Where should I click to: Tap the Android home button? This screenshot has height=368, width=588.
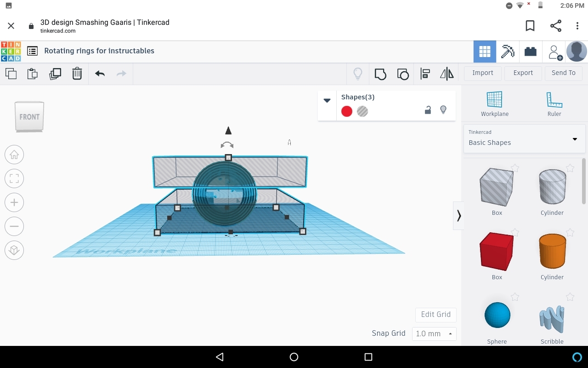click(x=294, y=357)
